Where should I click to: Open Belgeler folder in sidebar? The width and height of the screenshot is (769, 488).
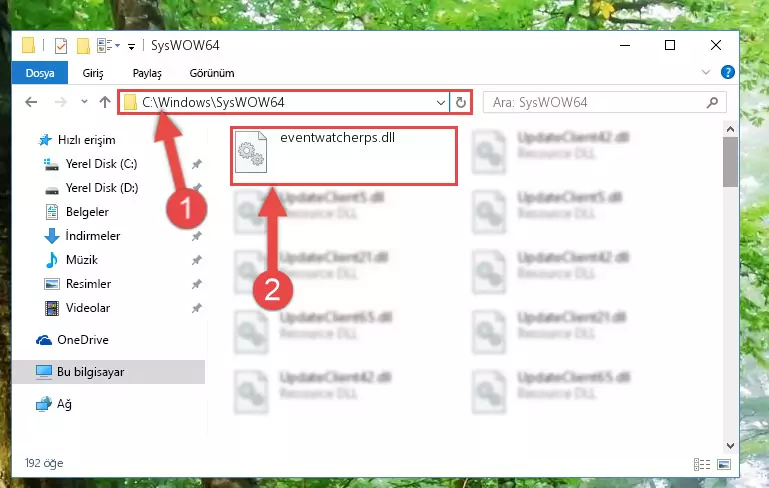pos(87,212)
